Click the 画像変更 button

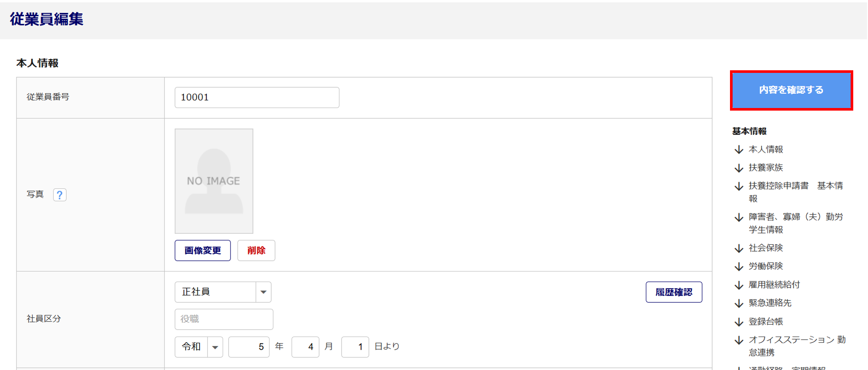[203, 250]
